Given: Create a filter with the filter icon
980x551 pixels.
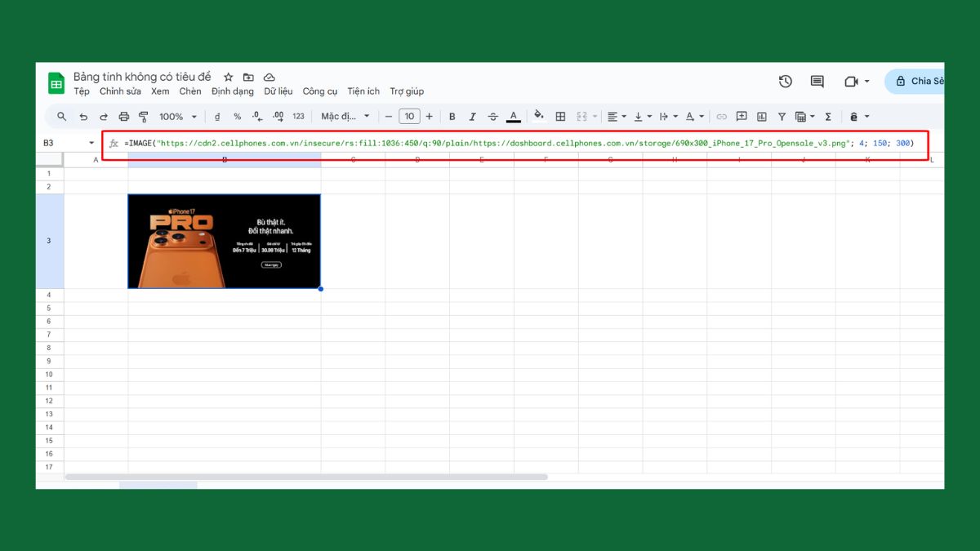Looking at the screenshot, I should click(782, 116).
